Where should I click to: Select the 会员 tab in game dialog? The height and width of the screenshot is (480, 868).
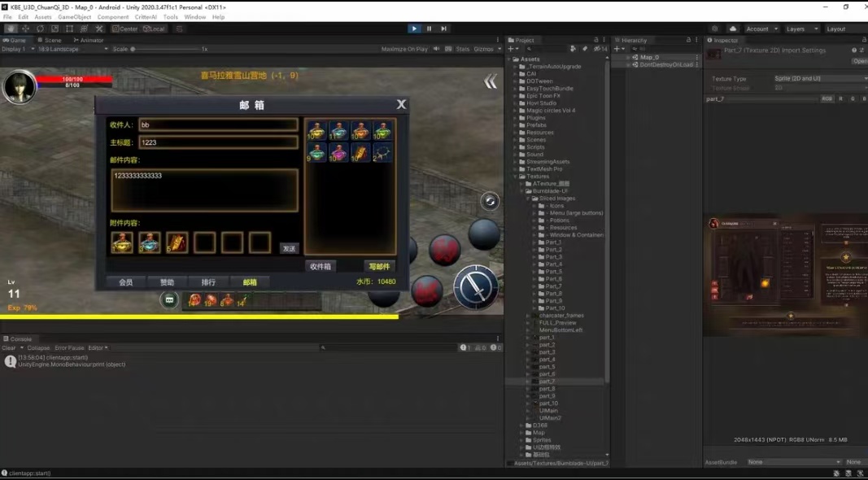[125, 282]
